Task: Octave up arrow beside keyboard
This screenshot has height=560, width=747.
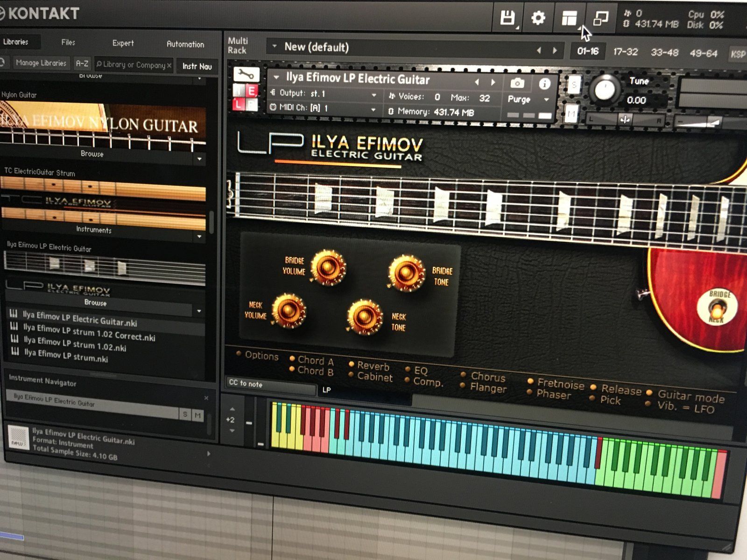Action: pyautogui.click(x=232, y=409)
